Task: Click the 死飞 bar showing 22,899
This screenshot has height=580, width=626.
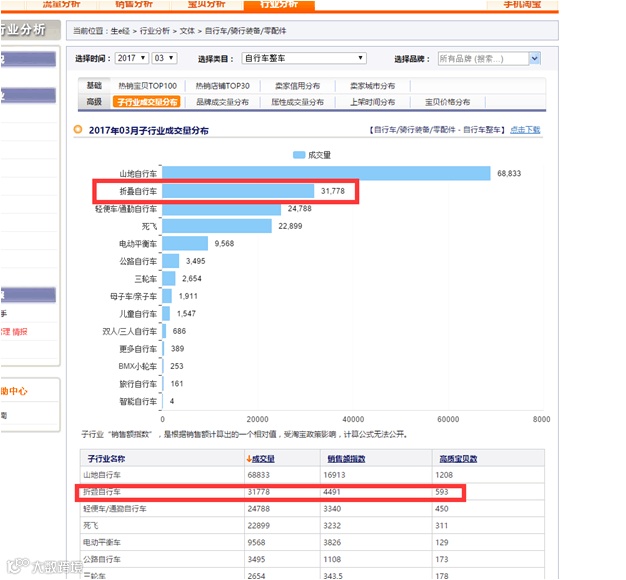Action: [x=217, y=226]
